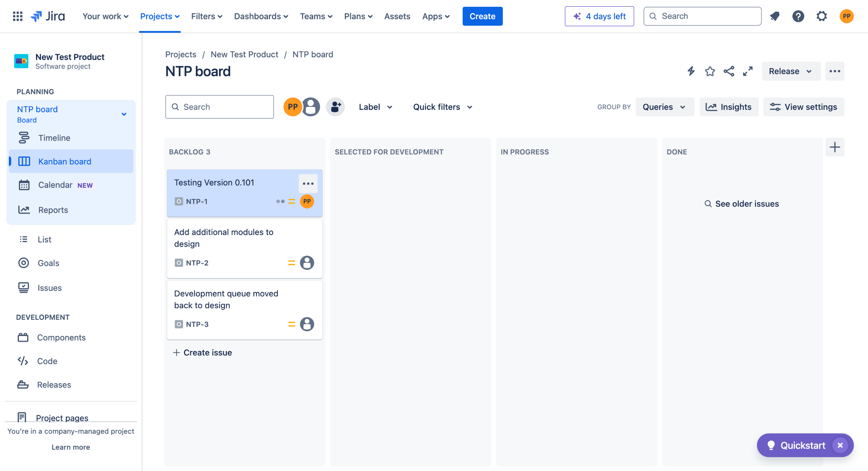Star the NTP board as favorite
The height and width of the screenshot is (471, 868).
[x=710, y=71]
